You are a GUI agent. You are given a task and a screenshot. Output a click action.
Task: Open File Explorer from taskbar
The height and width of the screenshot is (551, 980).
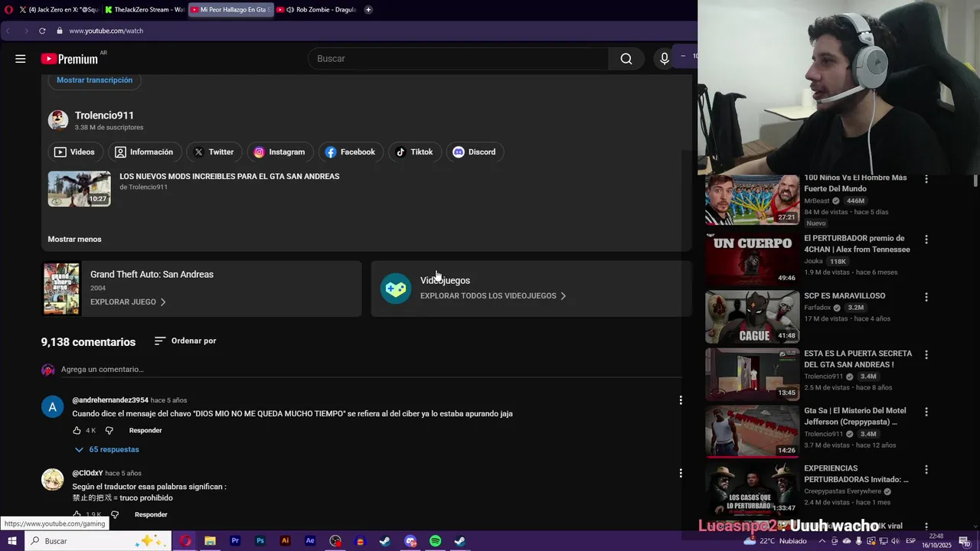(x=210, y=541)
